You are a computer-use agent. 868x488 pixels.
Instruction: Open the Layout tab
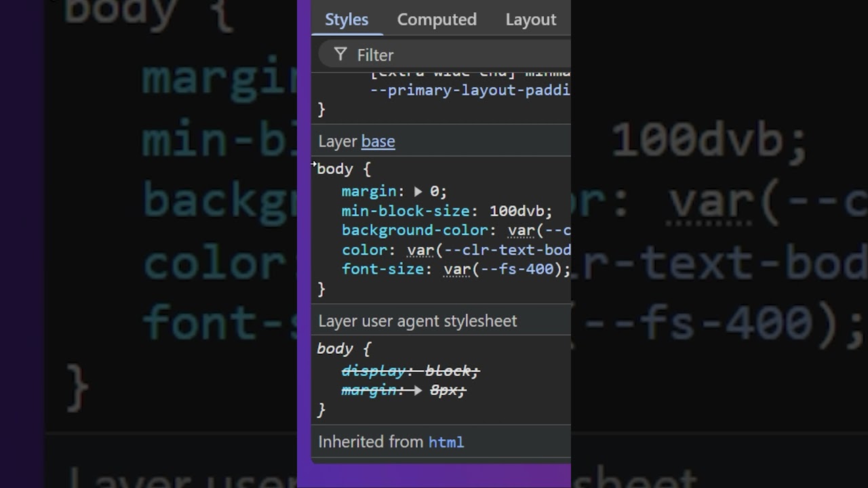coord(531,20)
